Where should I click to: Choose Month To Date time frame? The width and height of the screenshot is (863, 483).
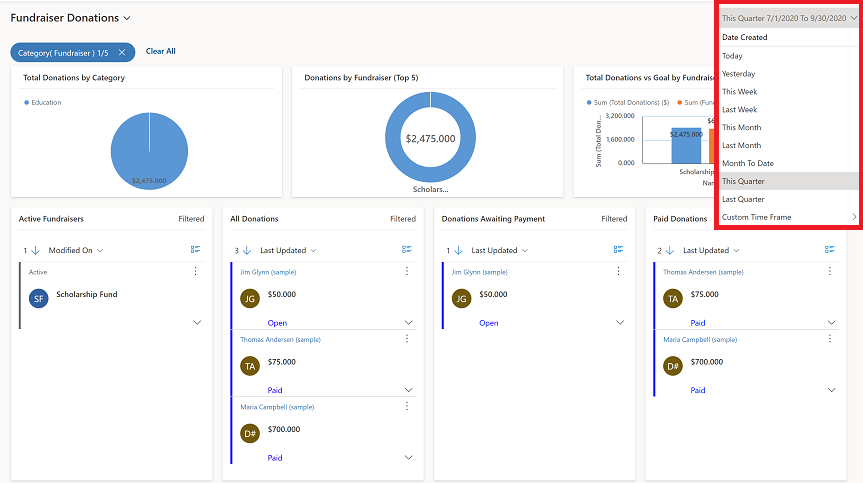[747, 163]
